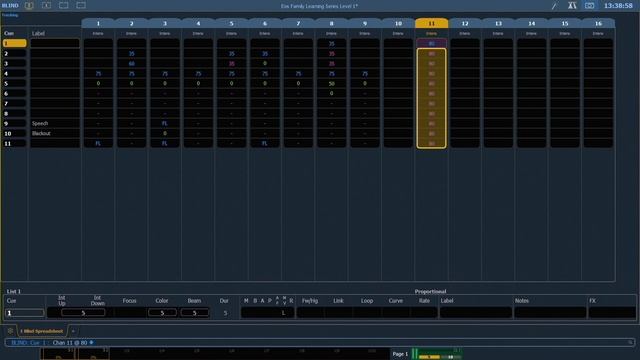Select the Blind Spreadsheet tab
640x360 pixels.
[42, 331]
